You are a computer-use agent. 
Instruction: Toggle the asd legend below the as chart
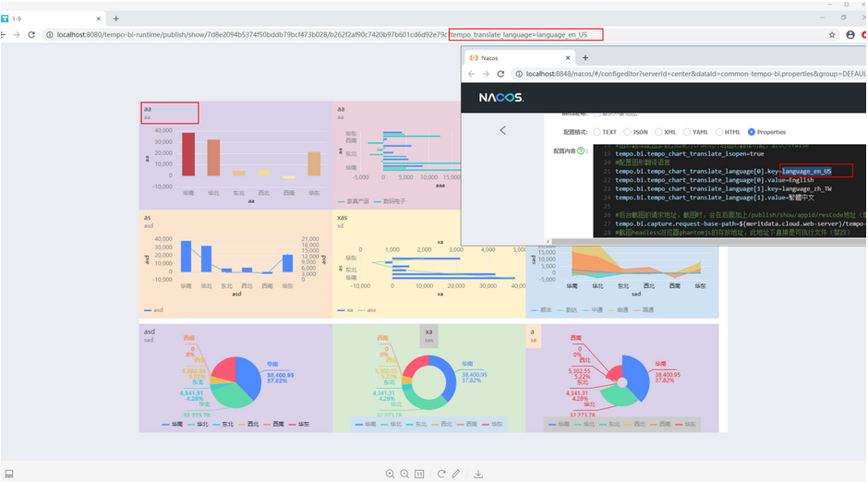pos(153,310)
